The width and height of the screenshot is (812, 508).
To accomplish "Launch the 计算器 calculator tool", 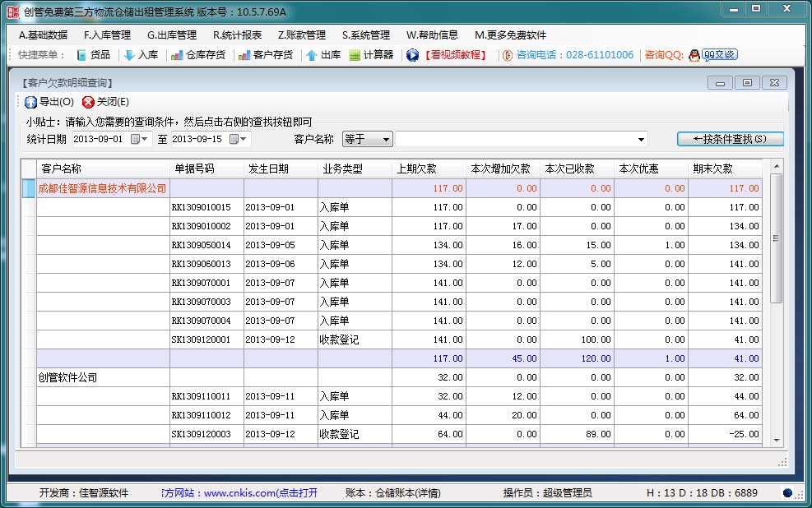I will pyautogui.click(x=355, y=55).
